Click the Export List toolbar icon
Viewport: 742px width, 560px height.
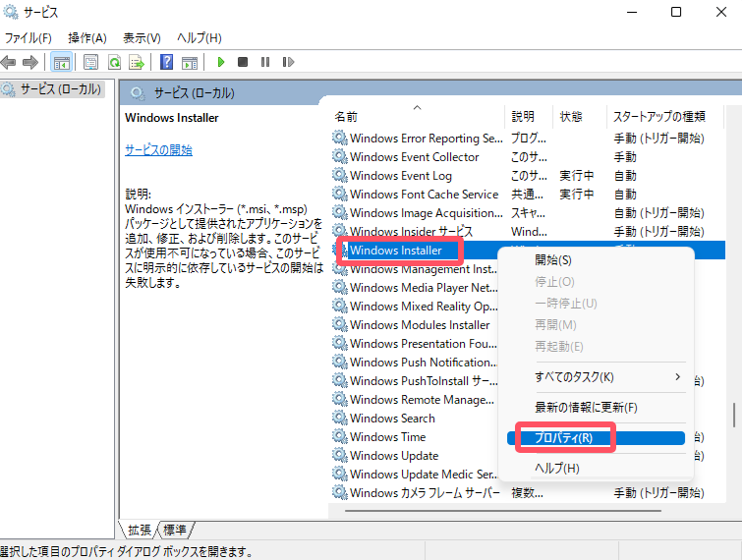(x=137, y=62)
